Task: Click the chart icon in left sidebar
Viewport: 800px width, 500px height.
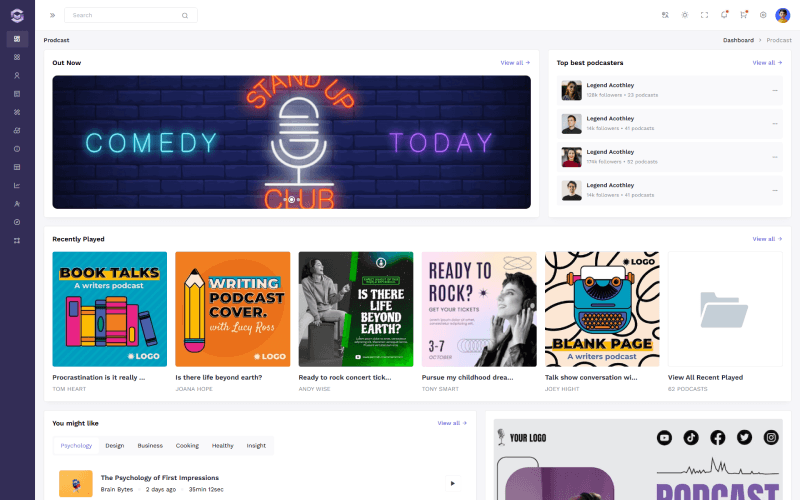Action: pos(17,185)
